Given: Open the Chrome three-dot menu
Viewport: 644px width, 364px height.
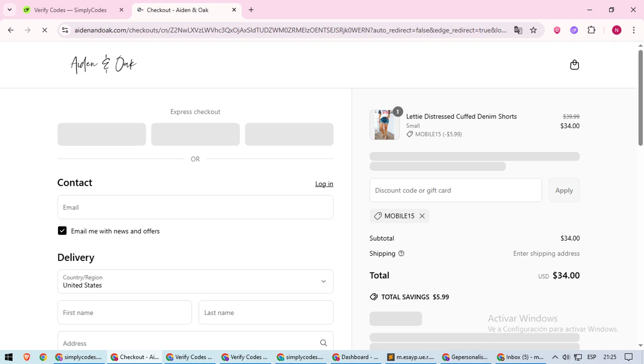Looking at the screenshot, I should 634,30.
